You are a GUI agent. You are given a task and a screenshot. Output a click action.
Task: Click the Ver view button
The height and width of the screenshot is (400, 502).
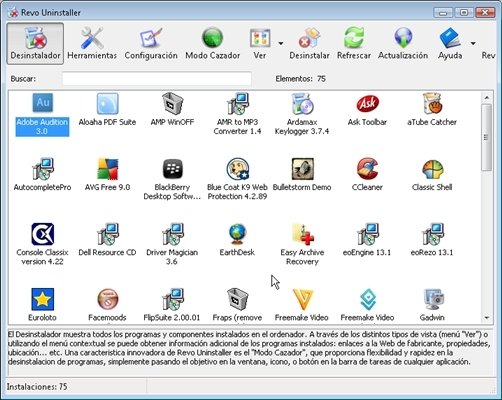[260, 44]
